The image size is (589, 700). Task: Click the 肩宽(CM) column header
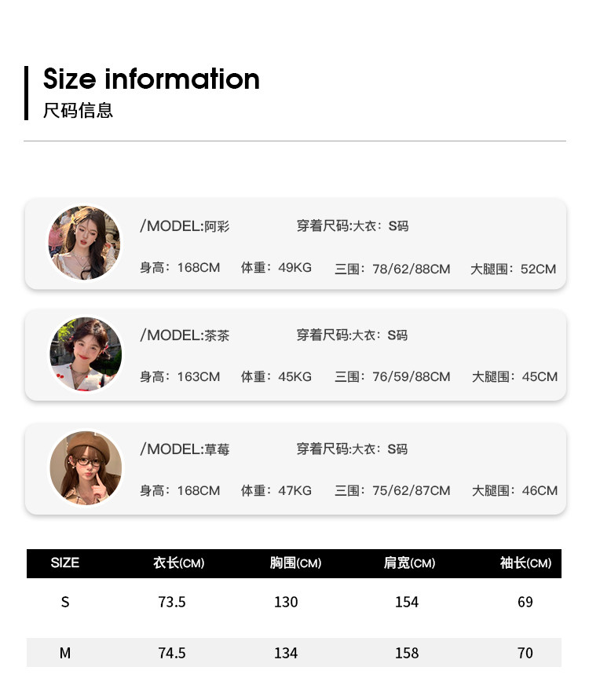410,563
